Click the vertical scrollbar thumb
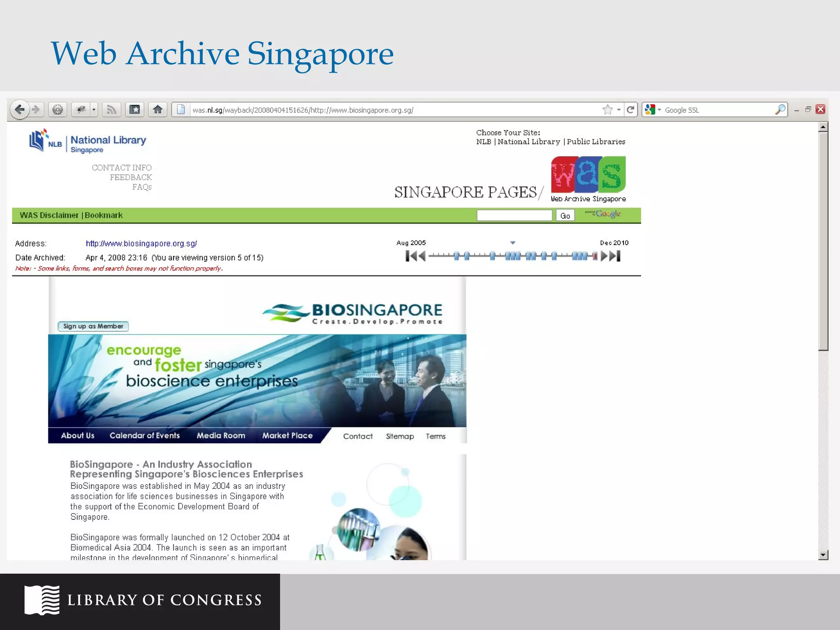 pos(823,242)
